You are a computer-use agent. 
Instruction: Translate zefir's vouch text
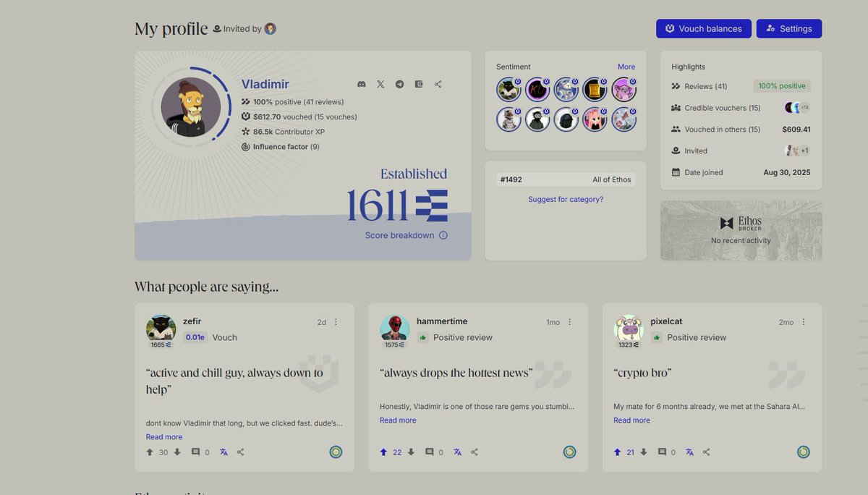pyautogui.click(x=224, y=452)
